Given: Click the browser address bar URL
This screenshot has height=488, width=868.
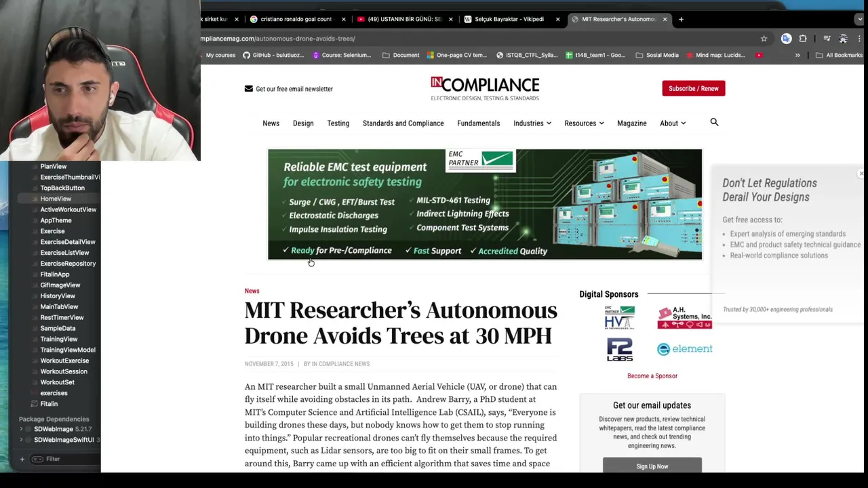Looking at the screenshot, I should (278, 39).
